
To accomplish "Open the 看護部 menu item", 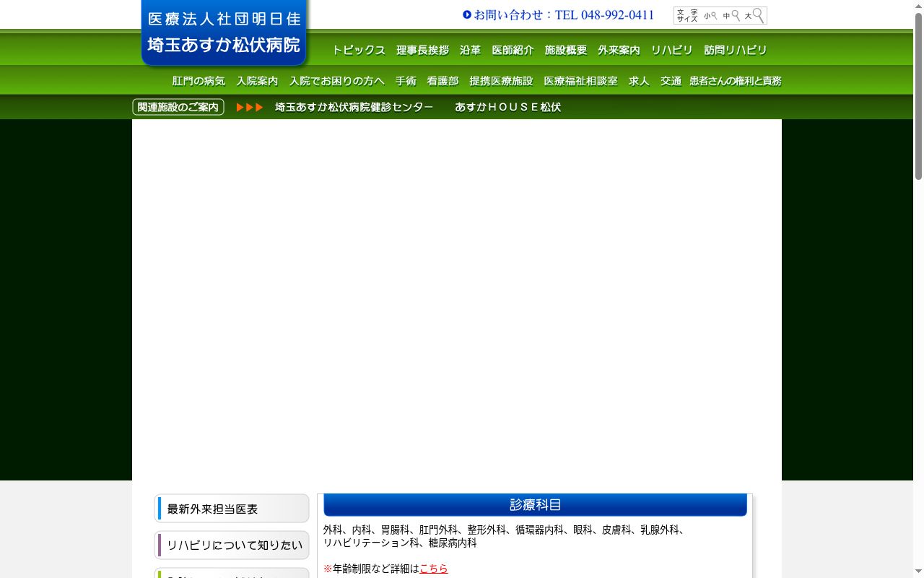I will coord(443,81).
